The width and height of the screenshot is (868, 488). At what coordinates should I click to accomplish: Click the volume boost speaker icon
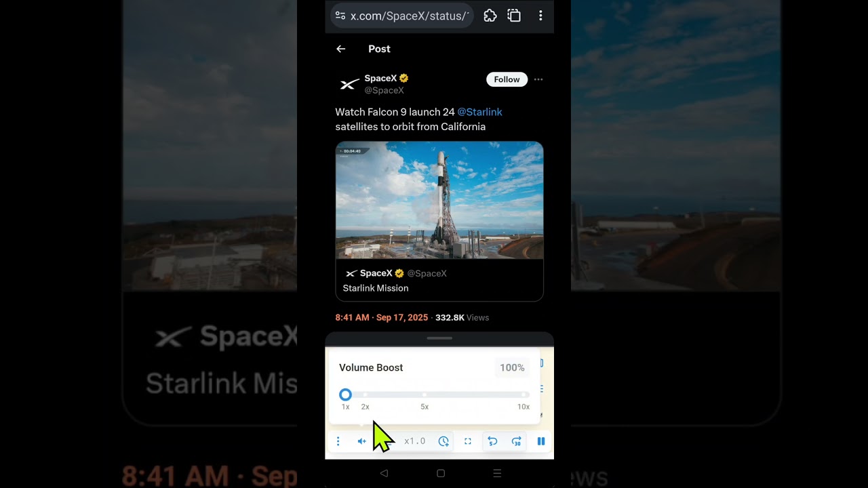click(361, 441)
